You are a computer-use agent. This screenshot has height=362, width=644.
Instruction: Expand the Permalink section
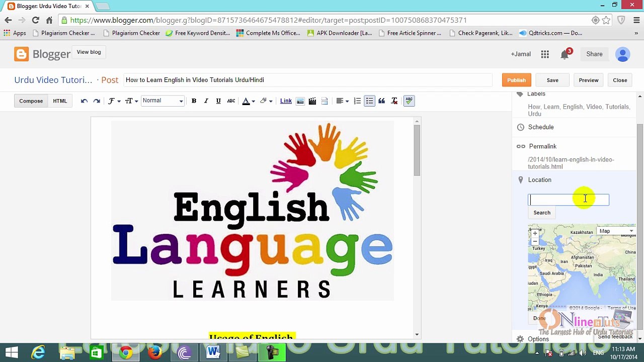(542, 146)
